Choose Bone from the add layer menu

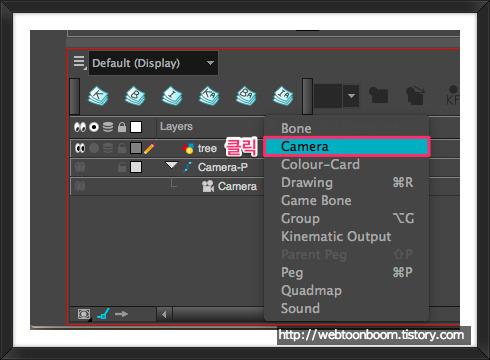click(346, 128)
